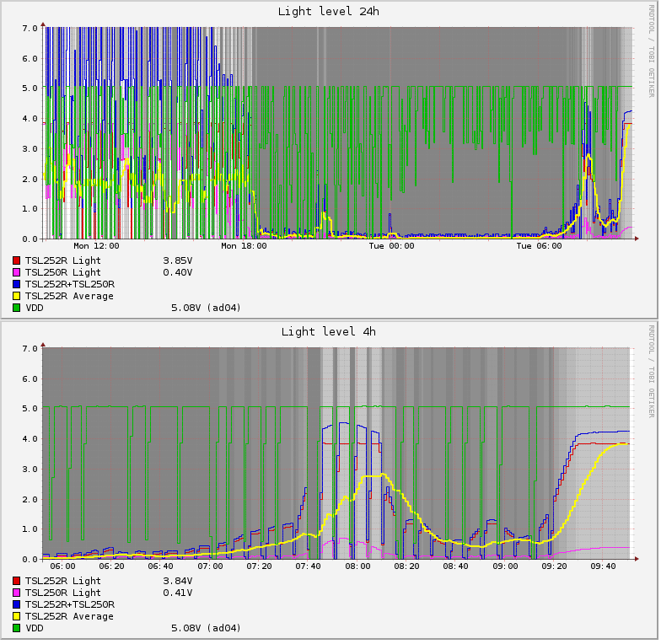Click "5.08V (ad04)" reading in the 24h legend
The width and height of the screenshot is (661, 644).
(x=206, y=309)
